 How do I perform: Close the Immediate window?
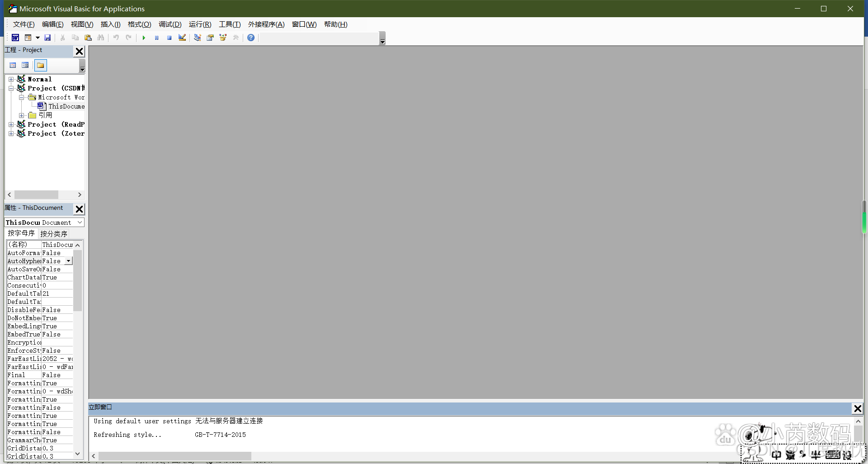[x=858, y=408]
